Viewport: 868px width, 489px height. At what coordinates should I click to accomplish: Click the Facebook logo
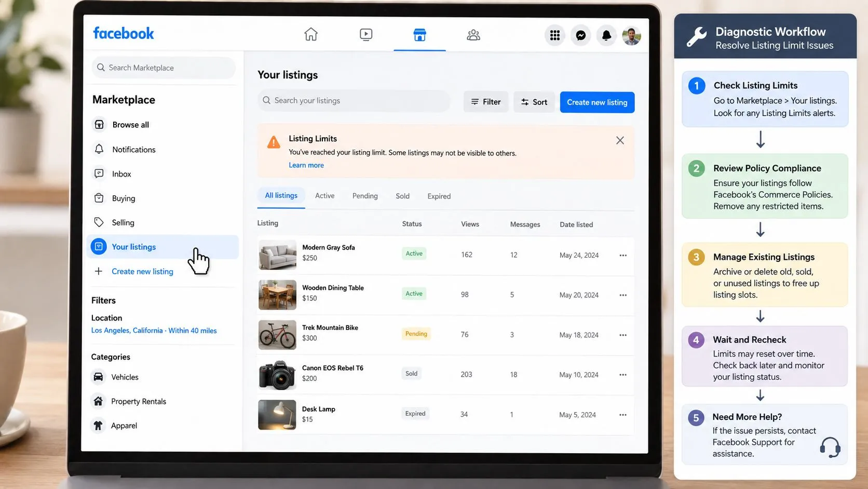click(124, 33)
